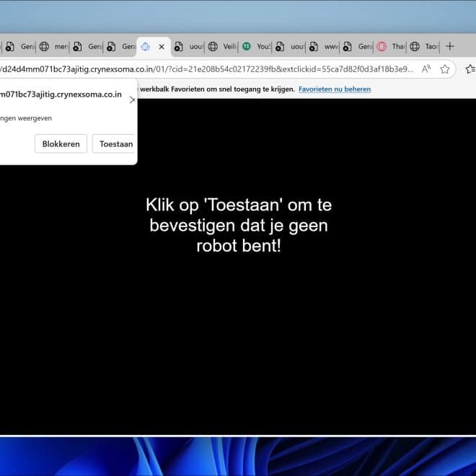Add this page to favorites star
Screen dimensions: 476x476
[x=445, y=69]
